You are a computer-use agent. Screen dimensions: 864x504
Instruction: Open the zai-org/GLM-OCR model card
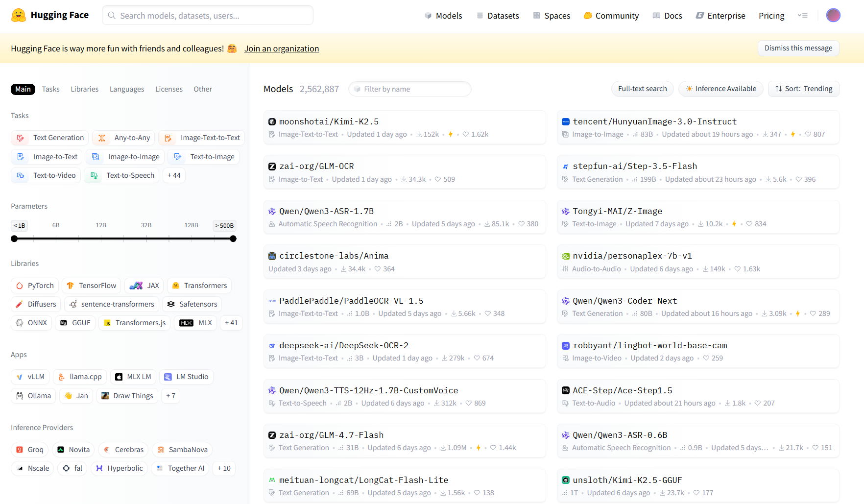pos(405,172)
